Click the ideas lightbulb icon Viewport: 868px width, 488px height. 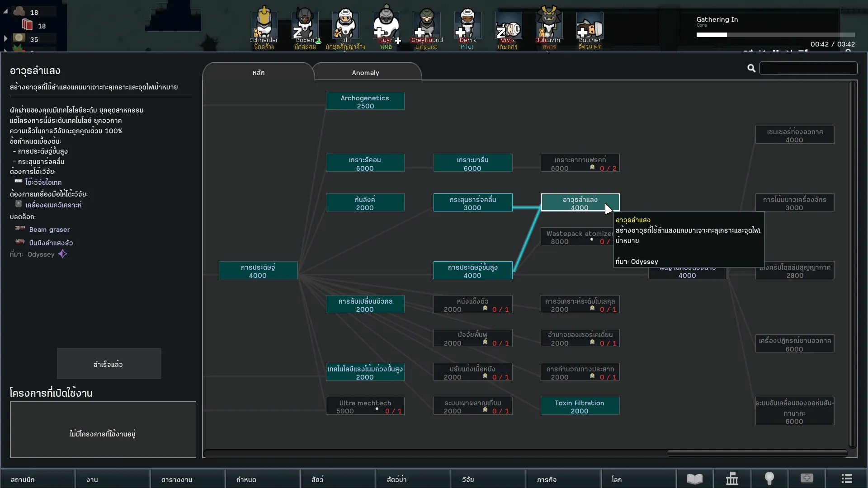769,479
